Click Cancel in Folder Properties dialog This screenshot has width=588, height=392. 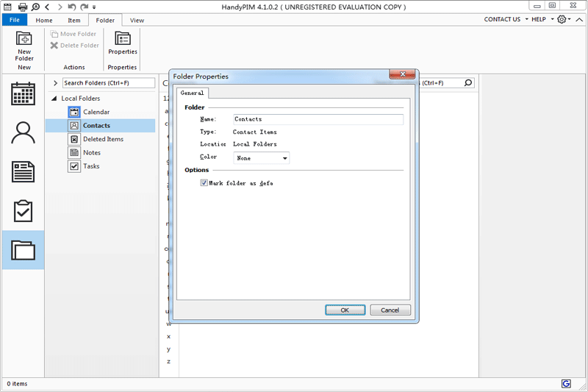point(390,310)
